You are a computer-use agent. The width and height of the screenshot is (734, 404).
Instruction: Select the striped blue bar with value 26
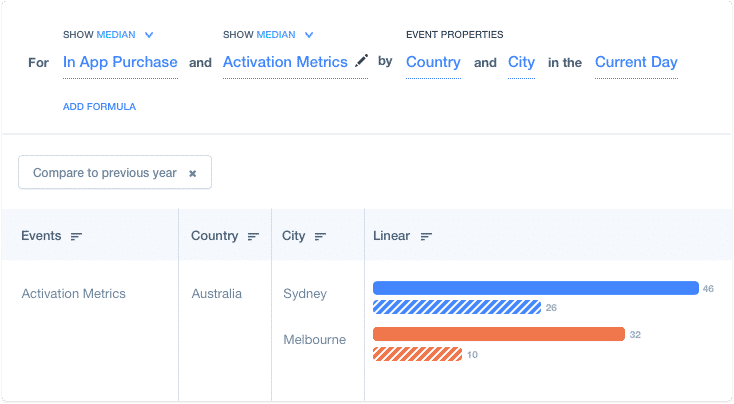[457, 307]
